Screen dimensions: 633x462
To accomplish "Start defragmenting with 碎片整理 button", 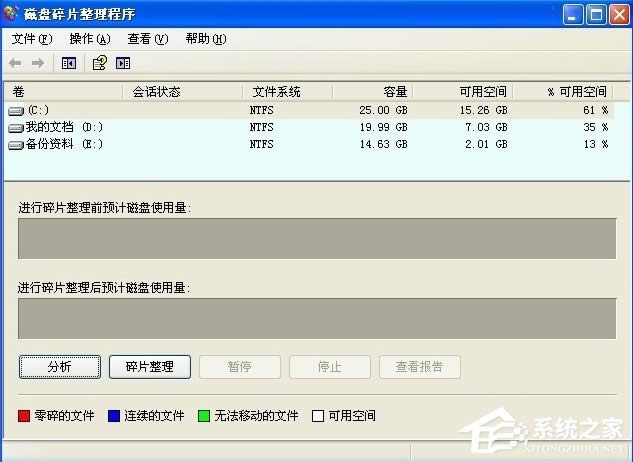I will point(149,367).
